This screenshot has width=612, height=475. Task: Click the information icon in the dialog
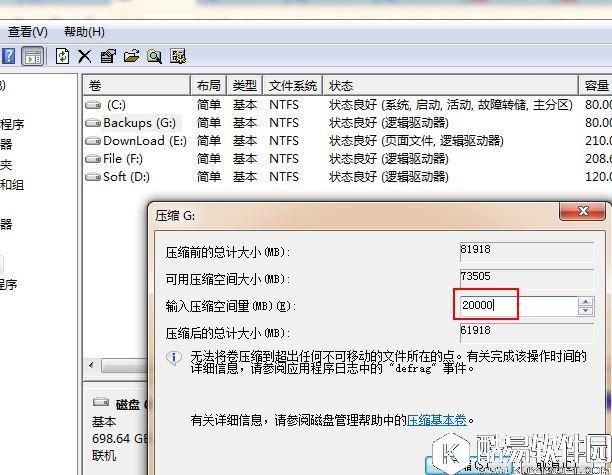(x=174, y=358)
